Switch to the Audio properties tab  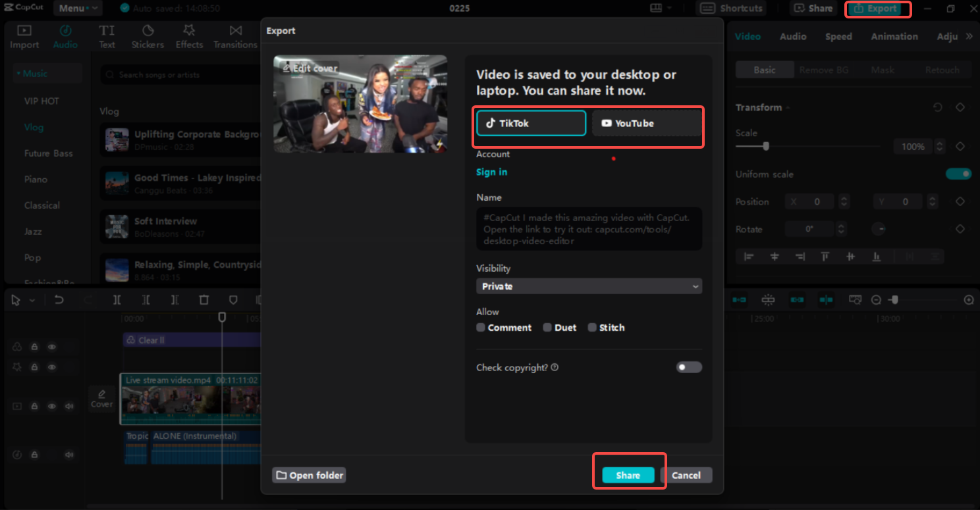click(793, 36)
